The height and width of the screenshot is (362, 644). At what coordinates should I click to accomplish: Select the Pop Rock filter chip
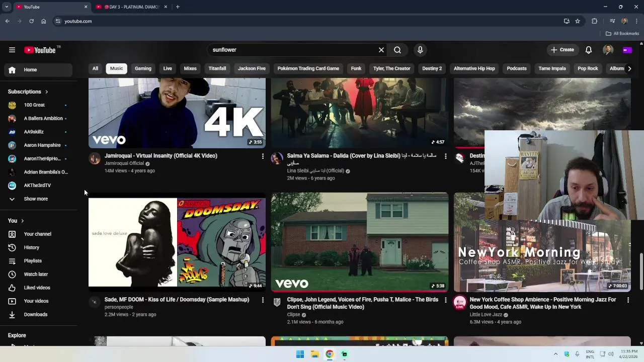[588, 68]
